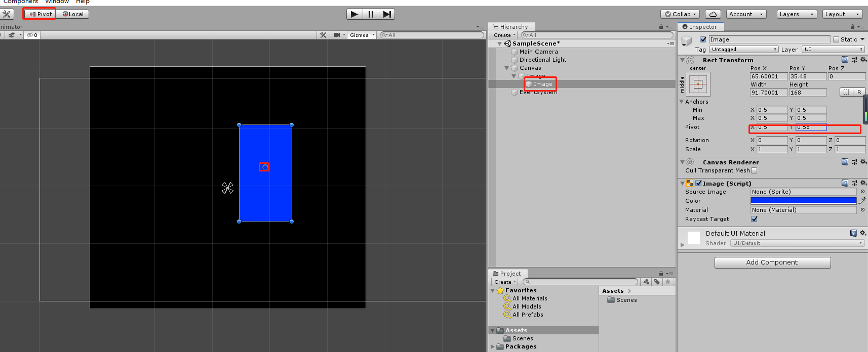
Task: Click the cloud services icon
Action: (713, 14)
